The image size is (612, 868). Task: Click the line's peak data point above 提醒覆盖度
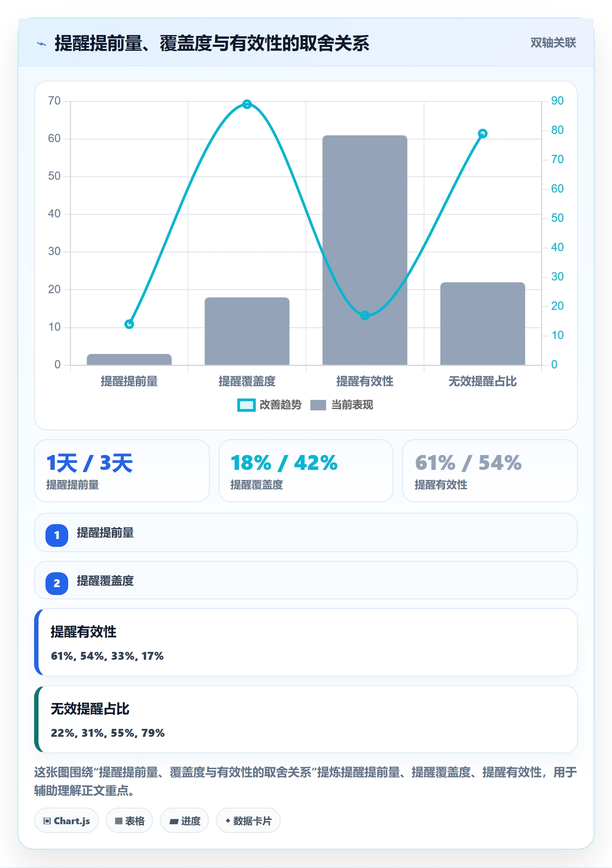point(247,104)
